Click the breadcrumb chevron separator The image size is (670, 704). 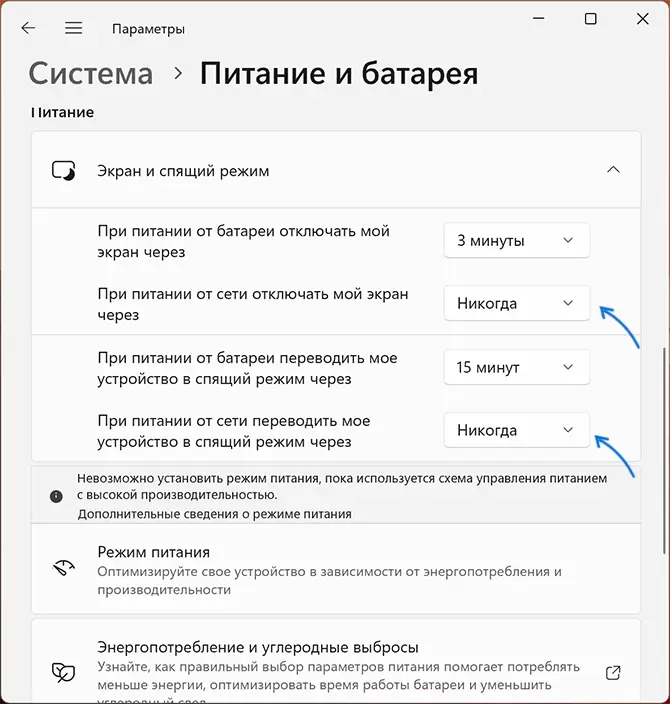tap(178, 74)
